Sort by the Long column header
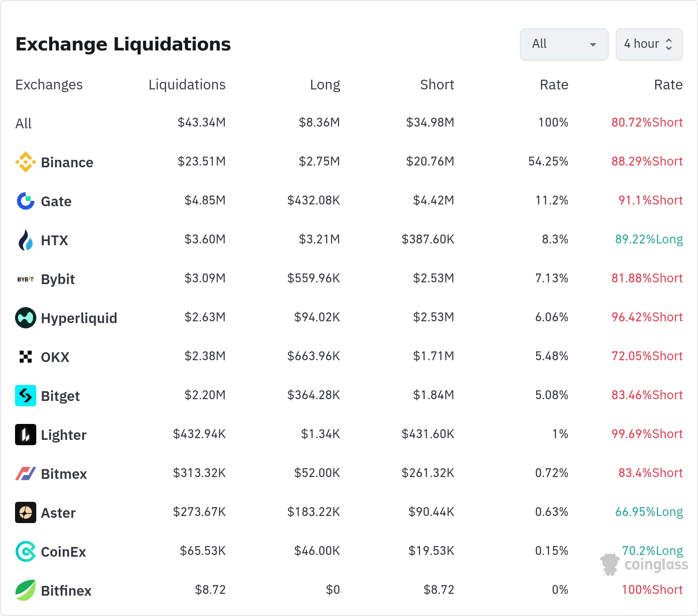 click(325, 85)
